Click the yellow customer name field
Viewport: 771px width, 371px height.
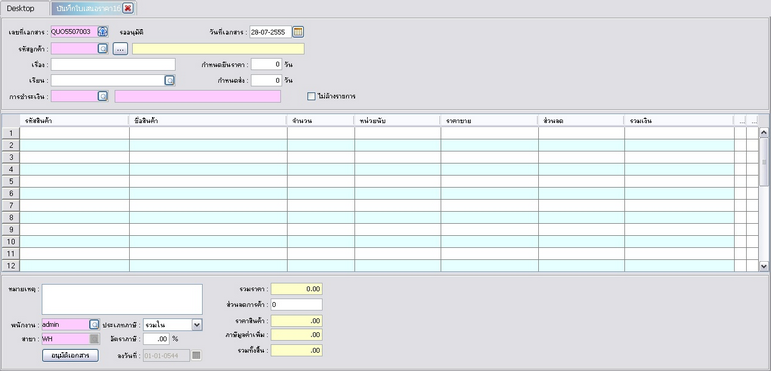click(218, 49)
